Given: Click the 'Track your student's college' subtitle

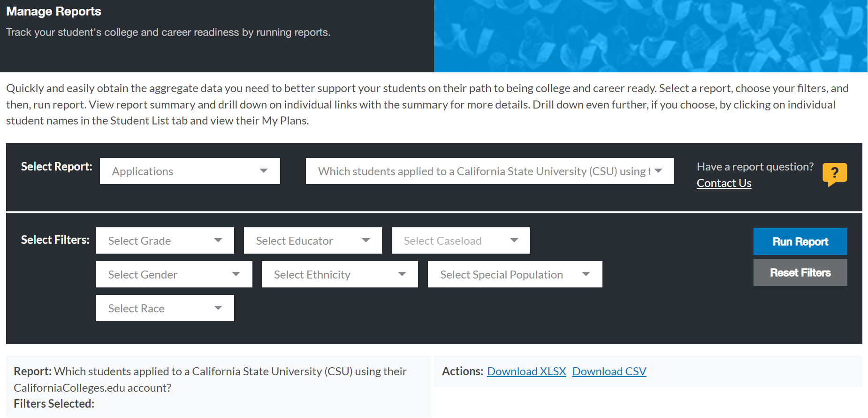Looking at the screenshot, I should pyautogui.click(x=168, y=32).
